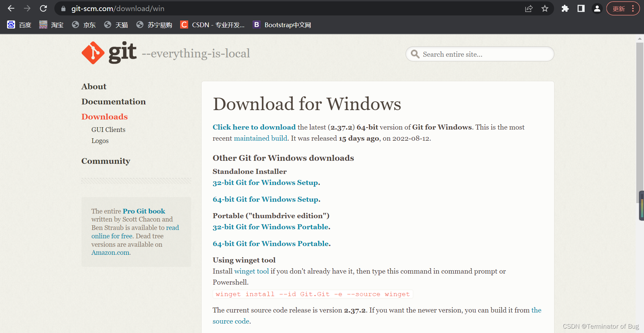Viewport: 644px width, 333px height.
Task: Click the search magnifier icon
Action: tap(415, 54)
